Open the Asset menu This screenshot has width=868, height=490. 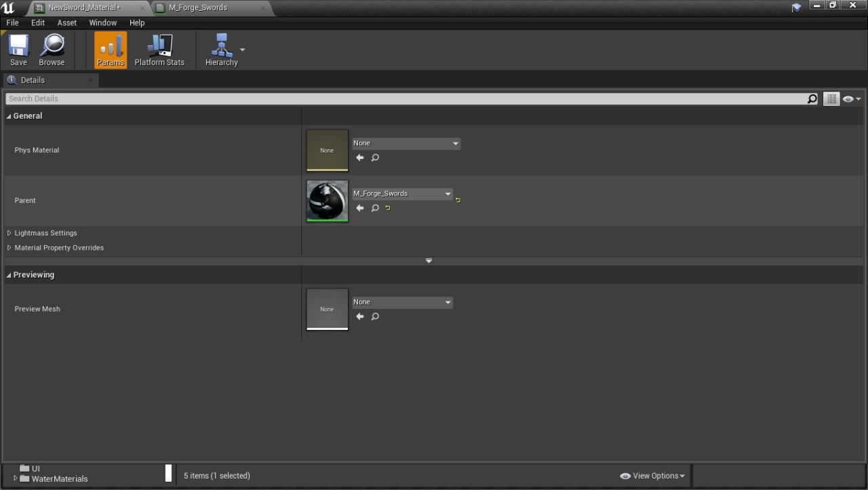(x=67, y=22)
